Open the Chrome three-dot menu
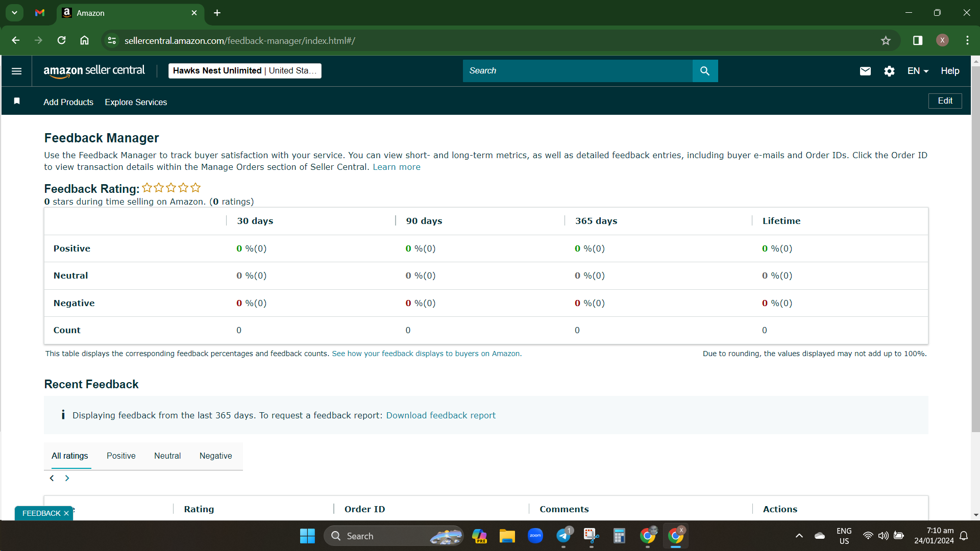Viewport: 980px width, 551px height. coord(967,40)
